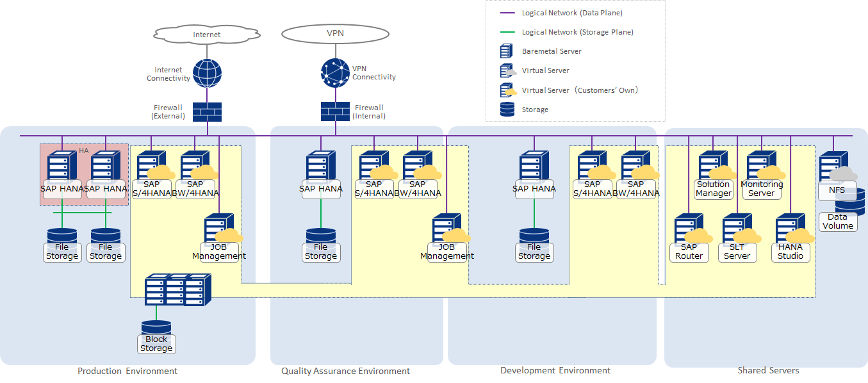The height and width of the screenshot is (383, 868).
Task: Select the right SAP HANA server in HA group
Action: tap(106, 166)
